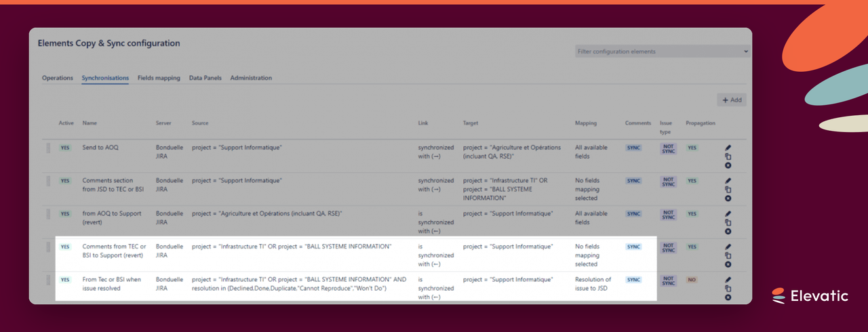Viewport: 868px width, 332px height.
Task: Copy "Comments from TEC or BSI to Support" row
Action: (728, 255)
